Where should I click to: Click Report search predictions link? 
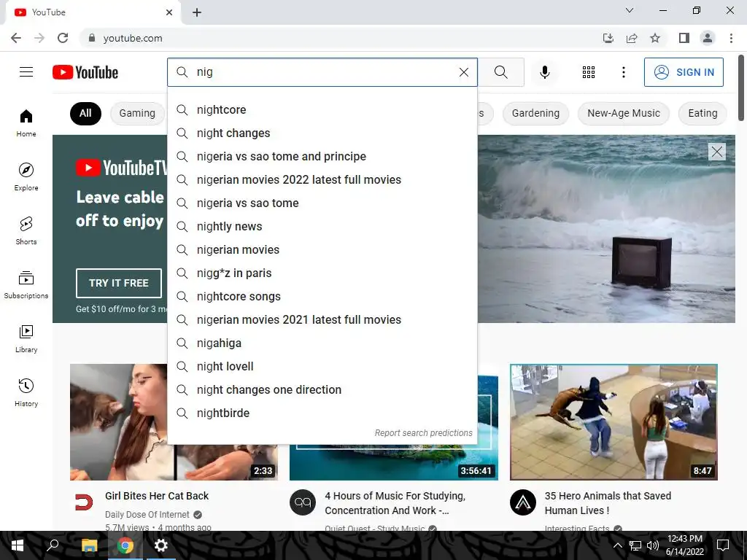[x=423, y=433]
